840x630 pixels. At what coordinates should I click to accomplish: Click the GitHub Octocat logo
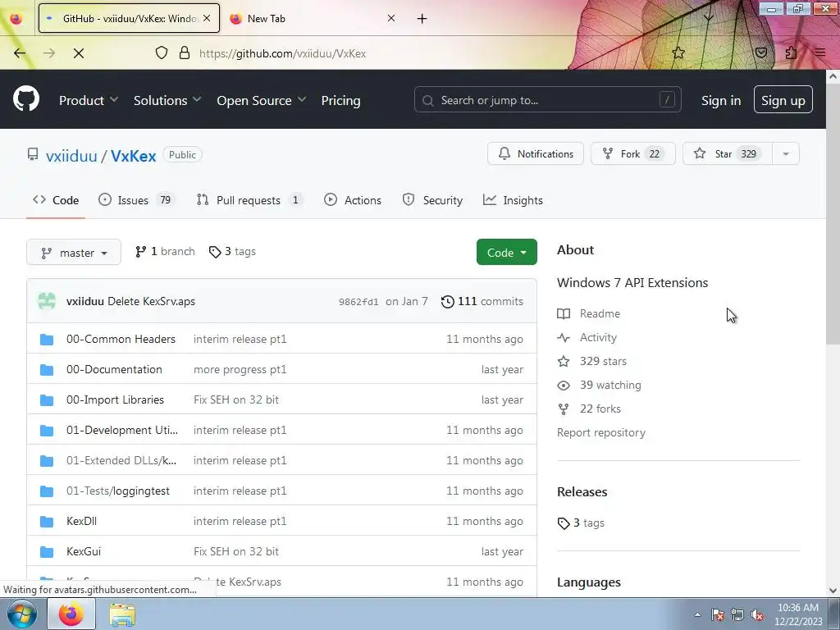[26, 99]
